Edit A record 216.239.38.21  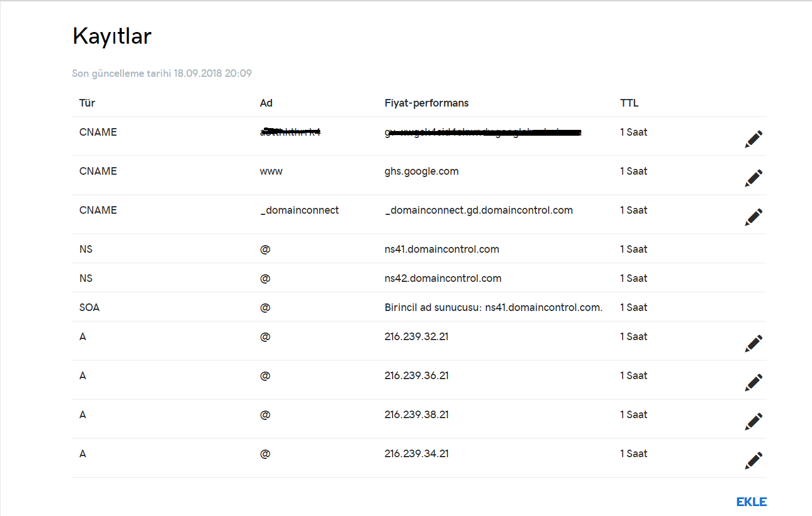753,422
